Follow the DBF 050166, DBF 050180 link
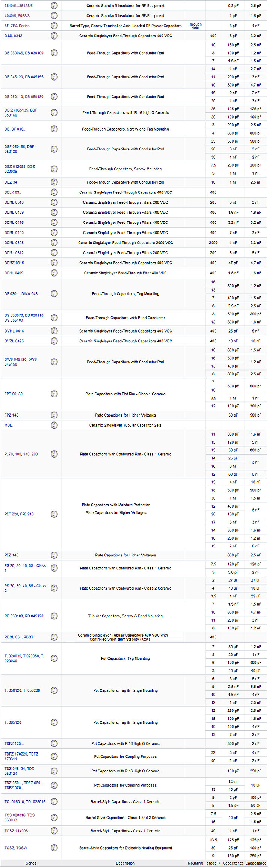The height and width of the screenshot is (868, 269). point(19,149)
